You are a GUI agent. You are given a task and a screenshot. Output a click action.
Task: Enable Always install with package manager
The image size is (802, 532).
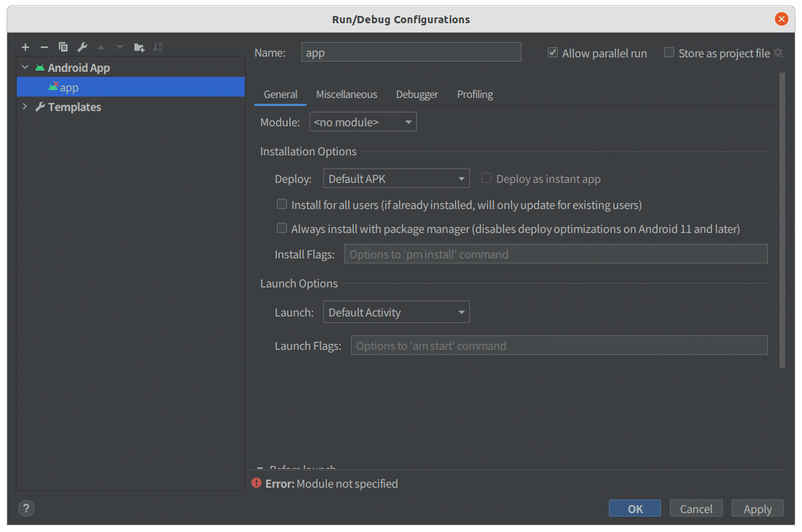point(281,228)
